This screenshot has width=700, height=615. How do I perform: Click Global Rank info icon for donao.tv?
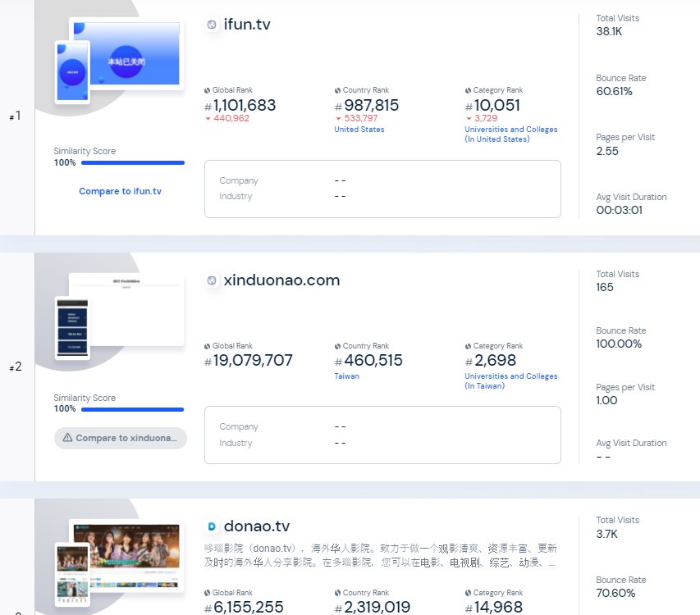pos(207,593)
